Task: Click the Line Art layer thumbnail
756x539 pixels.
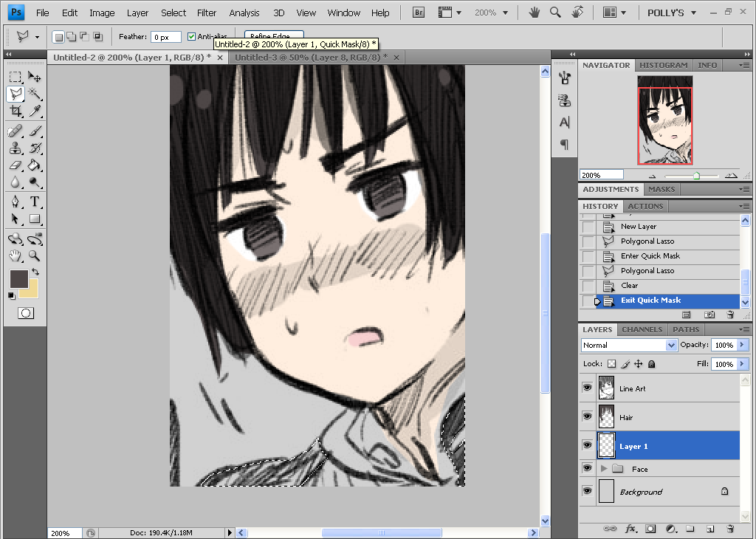Action: tap(607, 388)
